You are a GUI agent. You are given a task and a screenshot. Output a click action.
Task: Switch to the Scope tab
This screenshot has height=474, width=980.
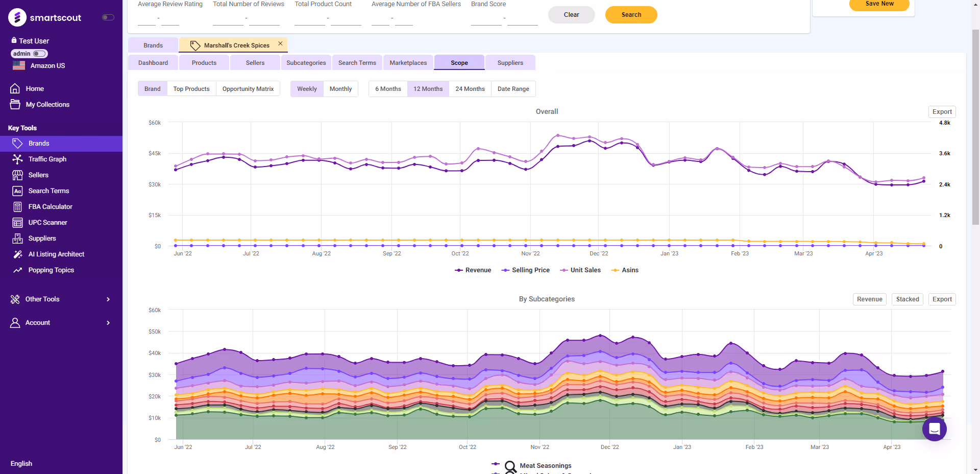coord(459,63)
